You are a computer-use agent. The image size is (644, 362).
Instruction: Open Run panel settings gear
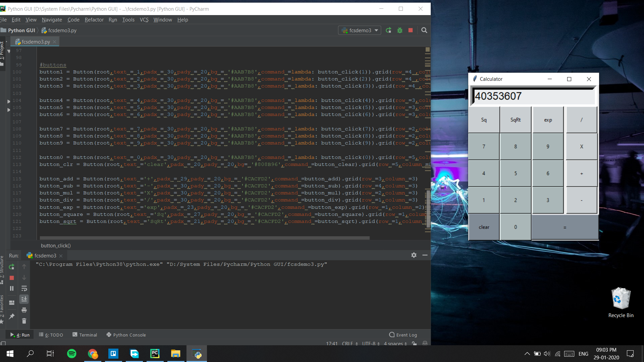point(414,255)
